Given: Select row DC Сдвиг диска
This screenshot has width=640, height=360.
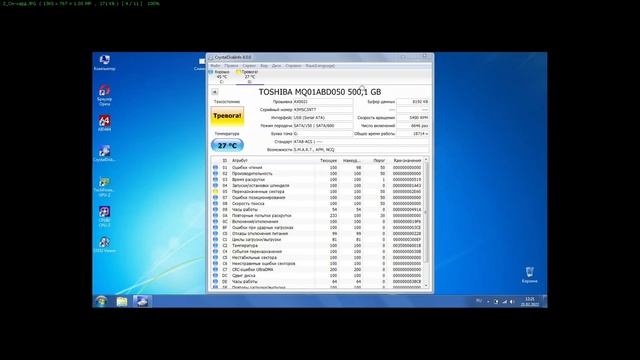Looking at the screenshot, I should [318, 276].
